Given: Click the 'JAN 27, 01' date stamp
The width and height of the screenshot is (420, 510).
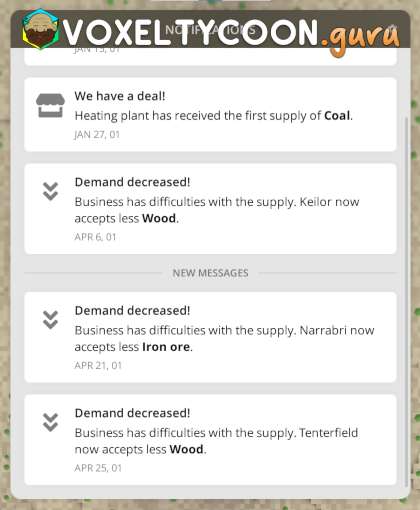Looking at the screenshot, I should (x=97, y=135).
